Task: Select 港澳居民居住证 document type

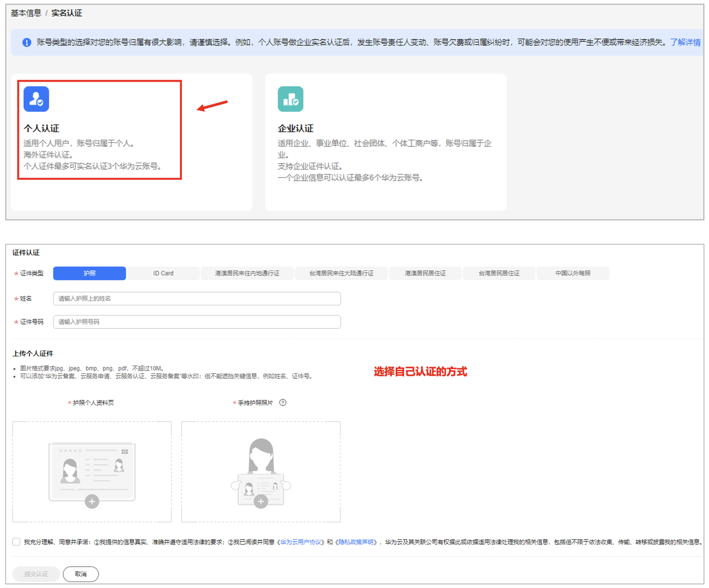Action: pyautogui.click(x=425, y=273)
